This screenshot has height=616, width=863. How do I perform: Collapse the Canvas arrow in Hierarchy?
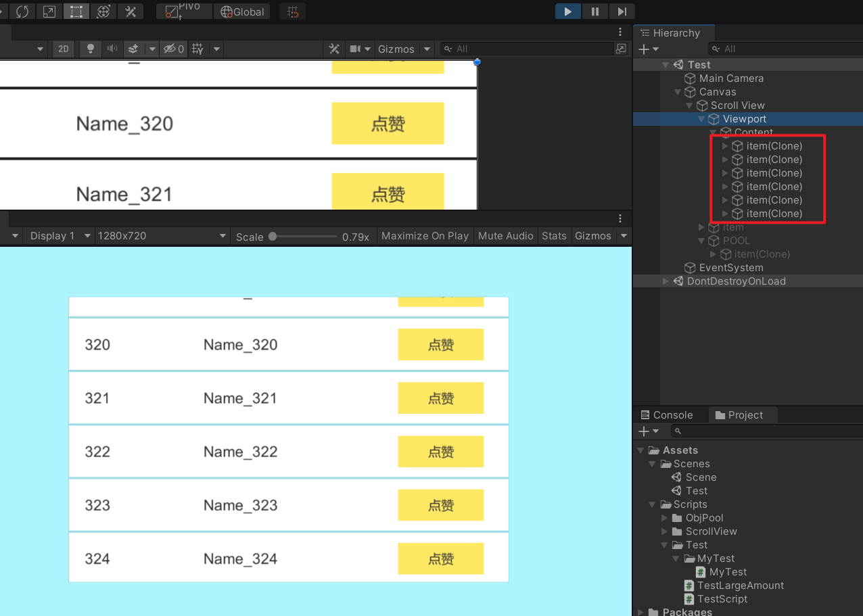[x=678, y=92]
